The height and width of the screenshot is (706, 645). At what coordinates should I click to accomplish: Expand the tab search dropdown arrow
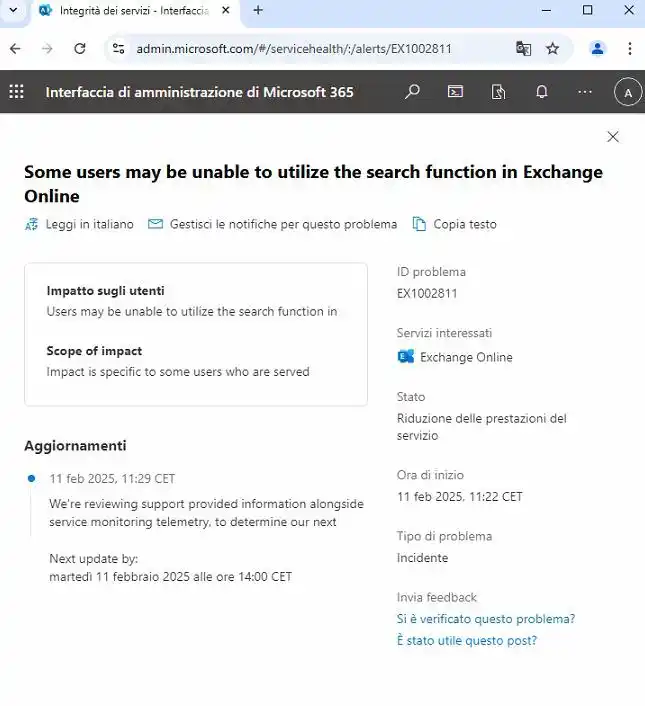point(14,10)
